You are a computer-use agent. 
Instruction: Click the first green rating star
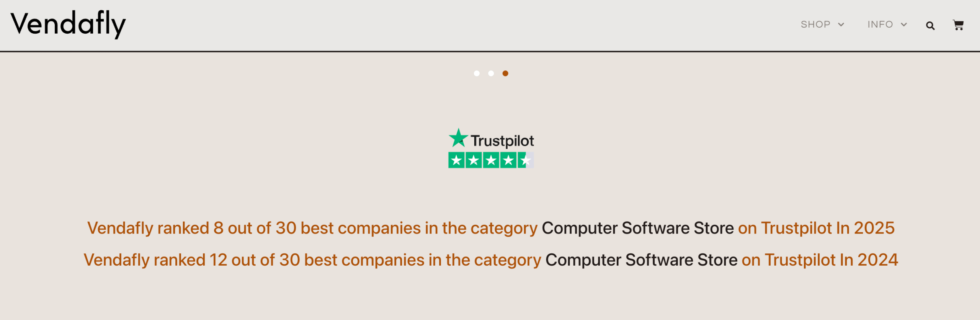(456, 160)
